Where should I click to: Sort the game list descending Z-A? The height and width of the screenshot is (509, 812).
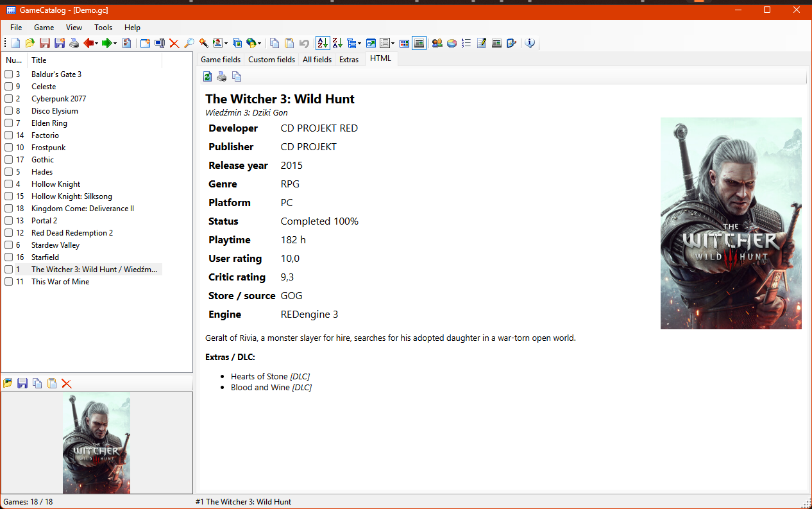pos(337,43)
